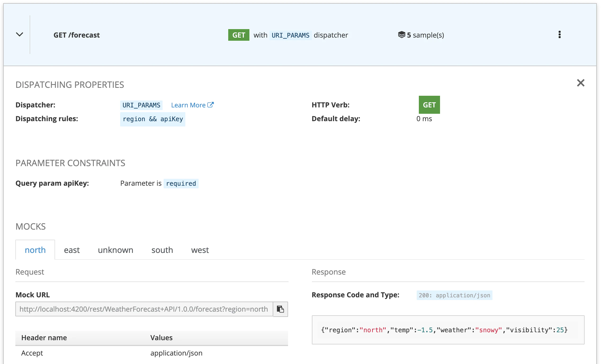Switch to the east mock tab
601x364 pixels.
point(72,250)
